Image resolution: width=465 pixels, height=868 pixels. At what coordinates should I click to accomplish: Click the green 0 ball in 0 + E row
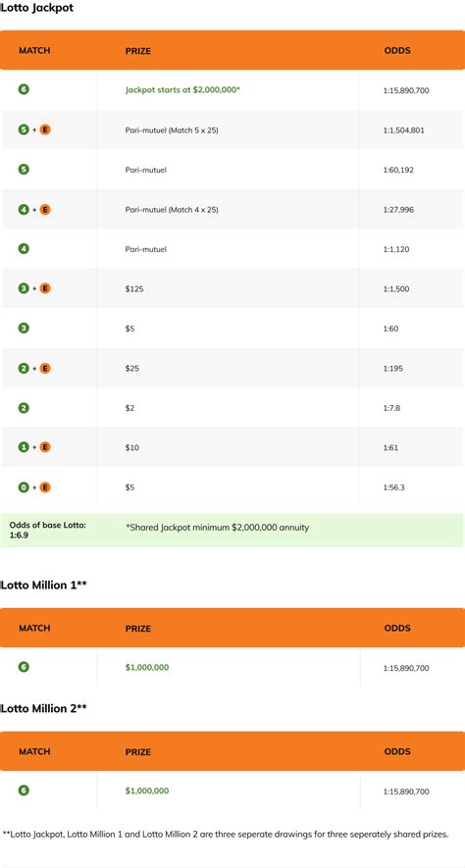(24, 487)
